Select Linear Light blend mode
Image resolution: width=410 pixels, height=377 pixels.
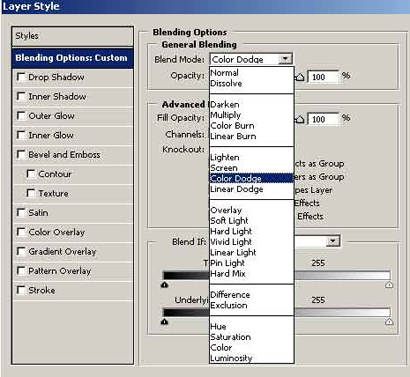pyautogui.click(x=251, y=252)
